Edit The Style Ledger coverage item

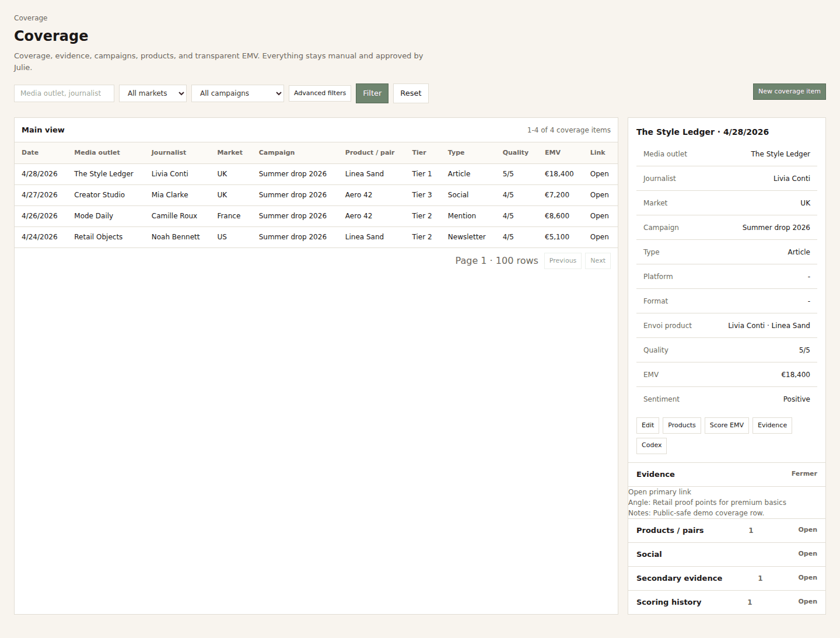[647, 426]
